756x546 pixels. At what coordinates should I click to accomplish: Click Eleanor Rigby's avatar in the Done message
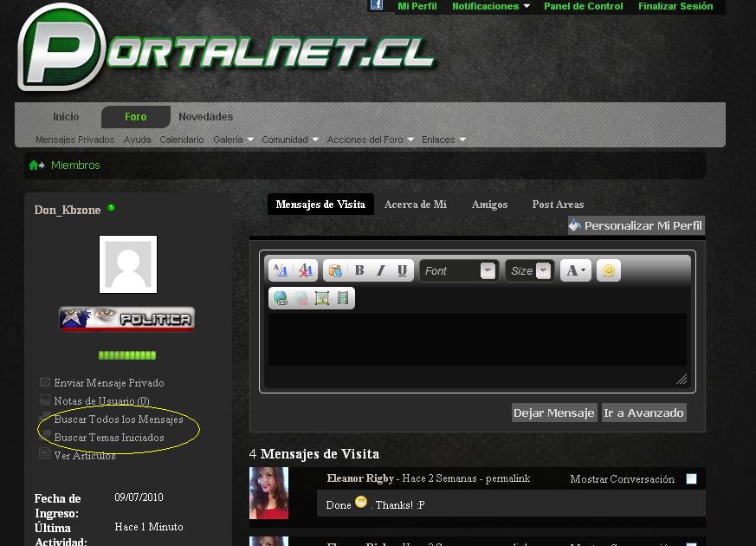tap(268, 493)
